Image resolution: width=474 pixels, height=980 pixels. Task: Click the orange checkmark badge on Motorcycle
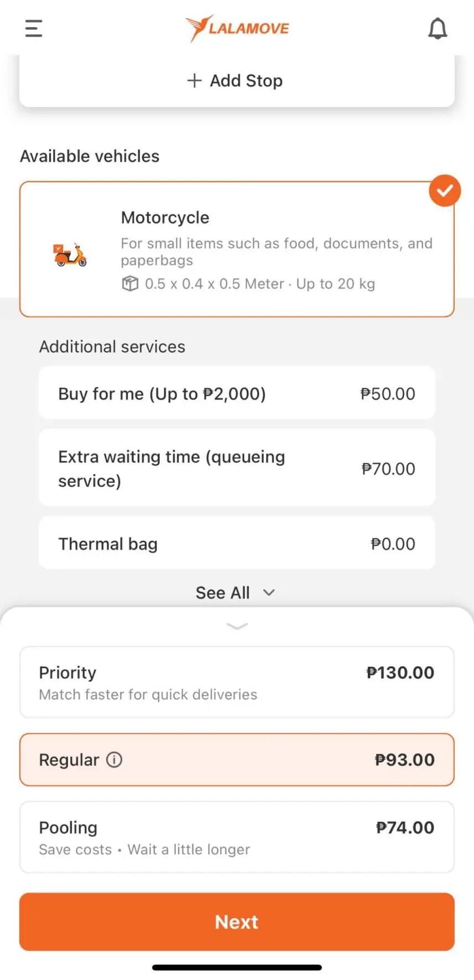tap(445, 191)
